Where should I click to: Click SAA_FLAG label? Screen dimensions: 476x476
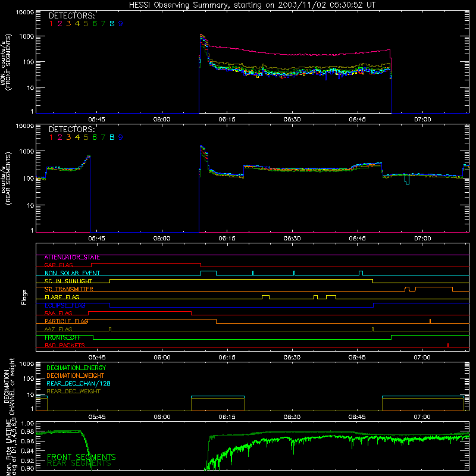point(58,313)
